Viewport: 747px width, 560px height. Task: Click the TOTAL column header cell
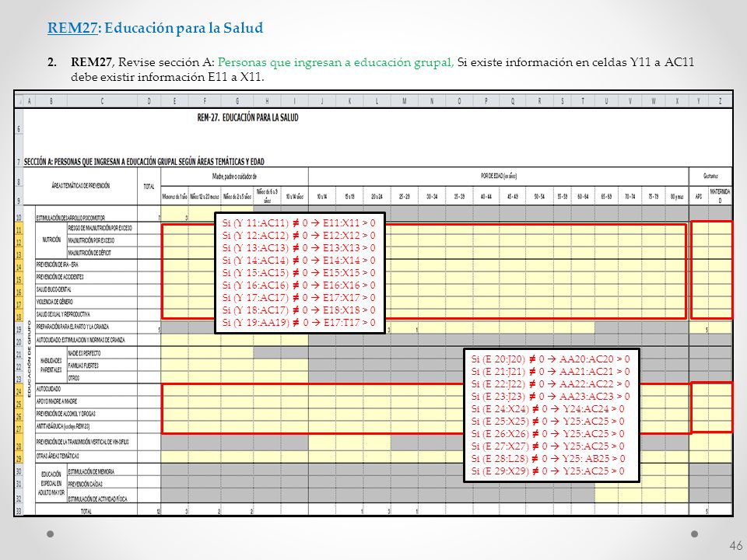[x=149, y=186]
